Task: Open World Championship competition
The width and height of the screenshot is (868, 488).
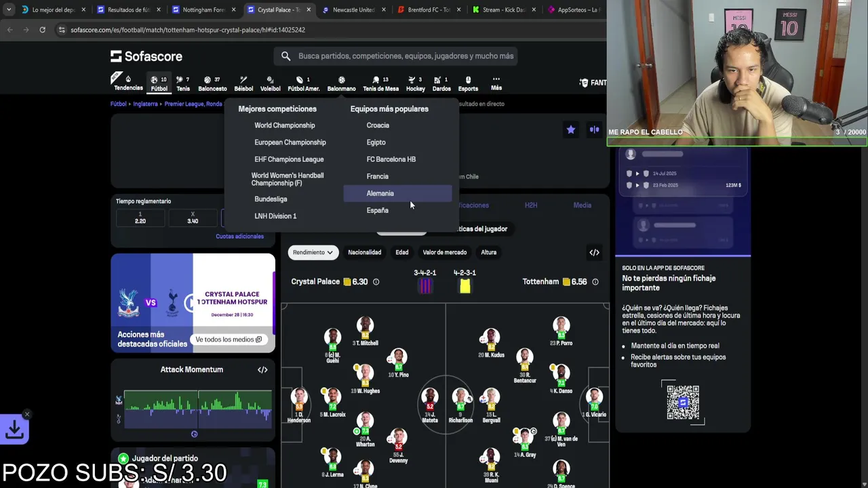Action: pyautogui.click(x=285, y=125)
